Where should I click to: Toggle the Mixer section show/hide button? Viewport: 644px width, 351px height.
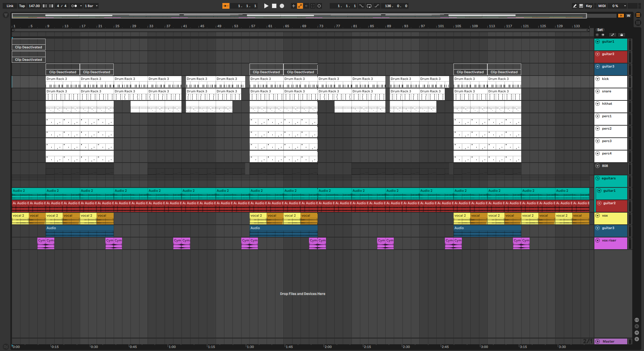637,333
